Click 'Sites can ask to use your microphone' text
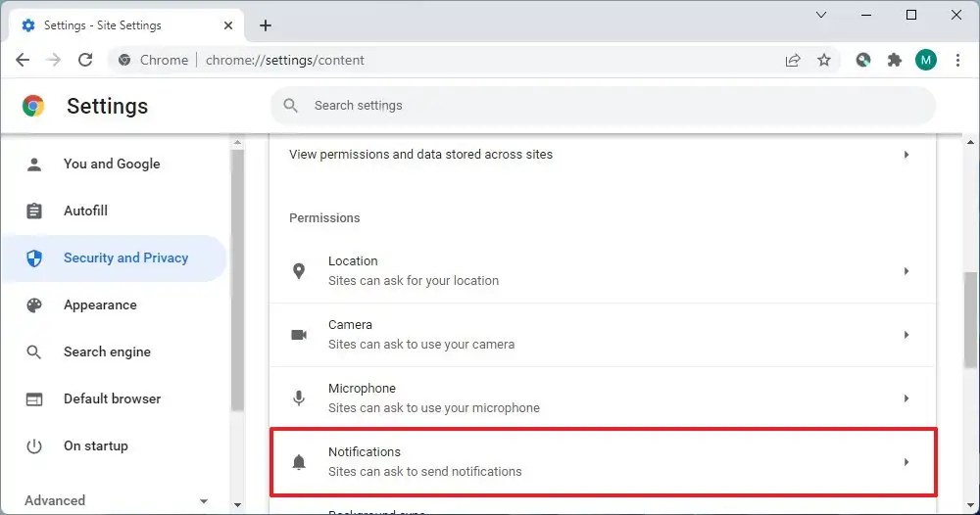 pyautogui.click(x=434, y=408)
